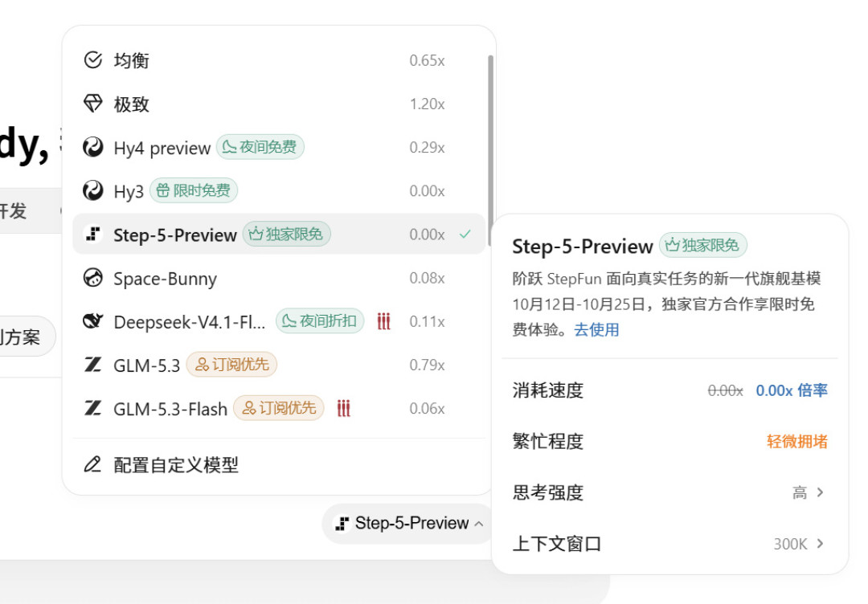Viewport: 868px width, 604px height.
Task: Click the 0.06x rate for GLM-5.3-Flash
Action: click(427, 408)
